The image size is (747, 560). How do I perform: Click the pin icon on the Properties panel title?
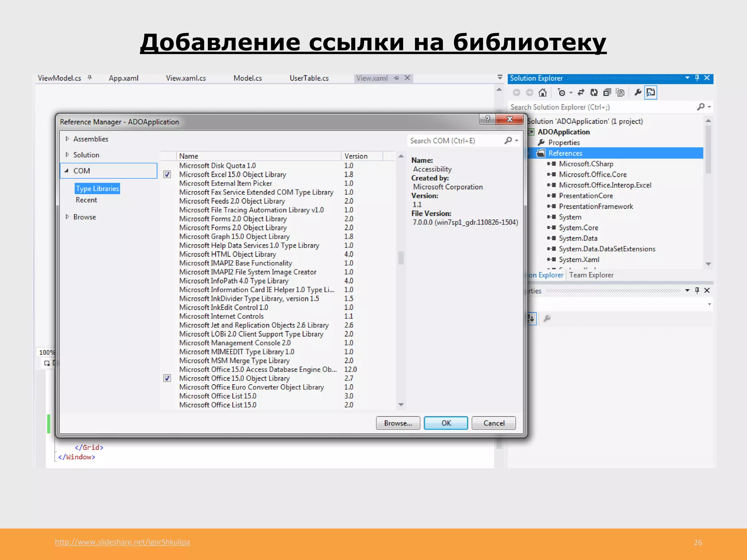697,291
